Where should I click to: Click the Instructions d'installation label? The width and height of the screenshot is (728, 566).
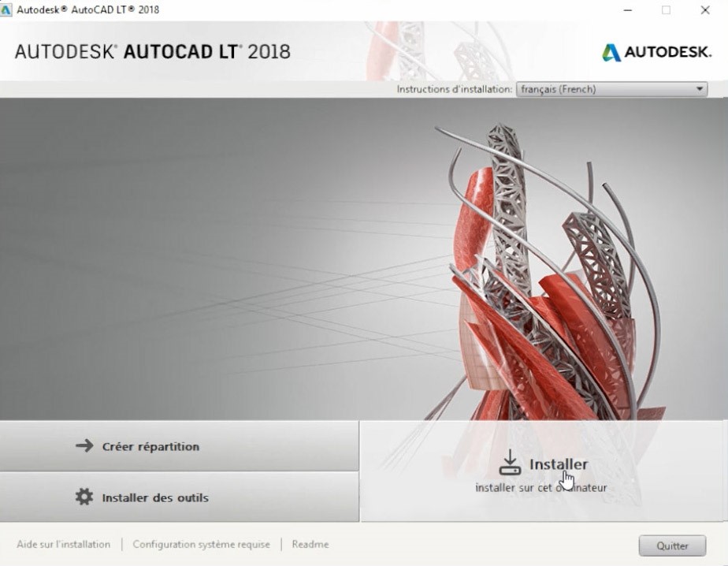click(x=455, y=89)
